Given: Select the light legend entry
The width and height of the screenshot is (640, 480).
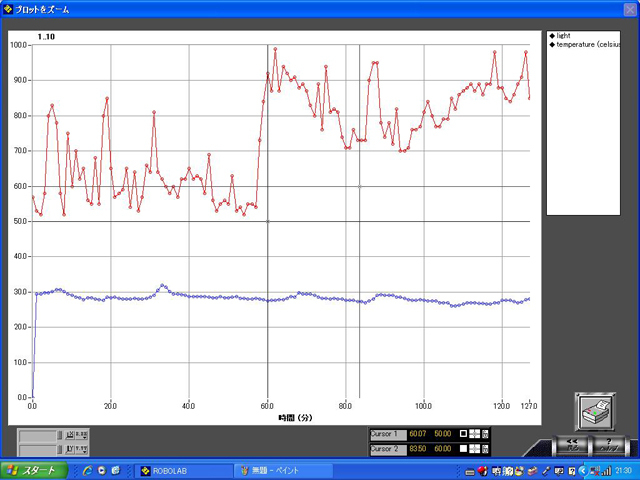Looking at the screenshot, I should [567, 35].
